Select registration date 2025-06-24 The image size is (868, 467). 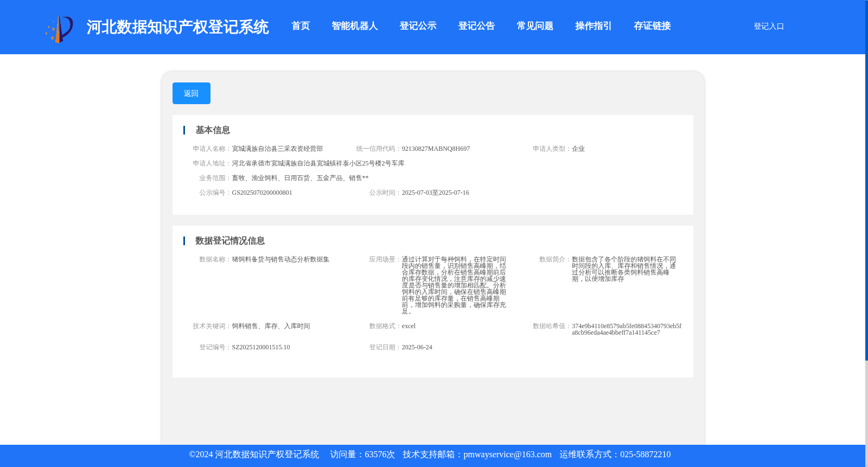417,347
